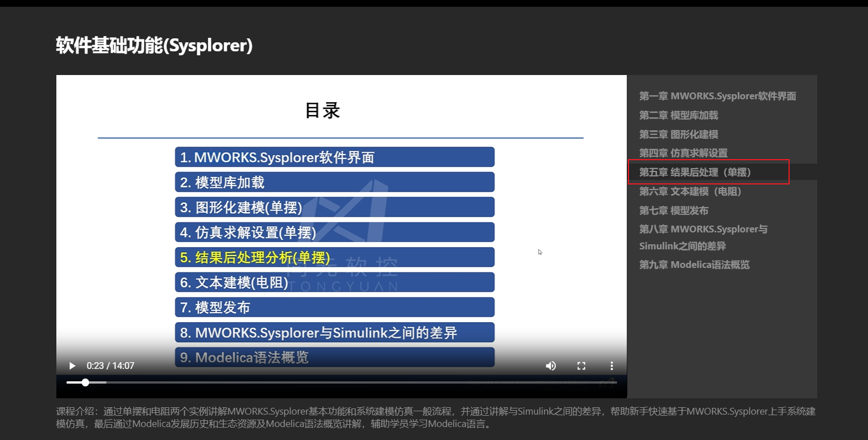Open chapter 第七章 模型发布
Viewport: 868px width, 440px height.
click(674, 211)
